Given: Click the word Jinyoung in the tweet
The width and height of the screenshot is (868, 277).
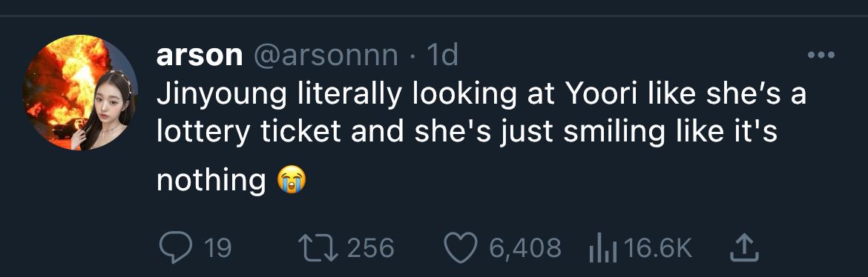Looking at the screenshot, I should pyautogui.click(x=222, y=96).
